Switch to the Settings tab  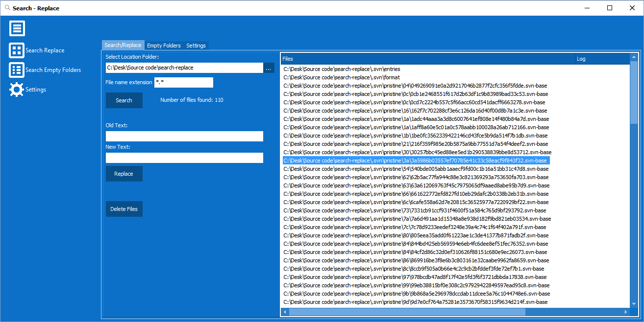click(x=196, y=45)
